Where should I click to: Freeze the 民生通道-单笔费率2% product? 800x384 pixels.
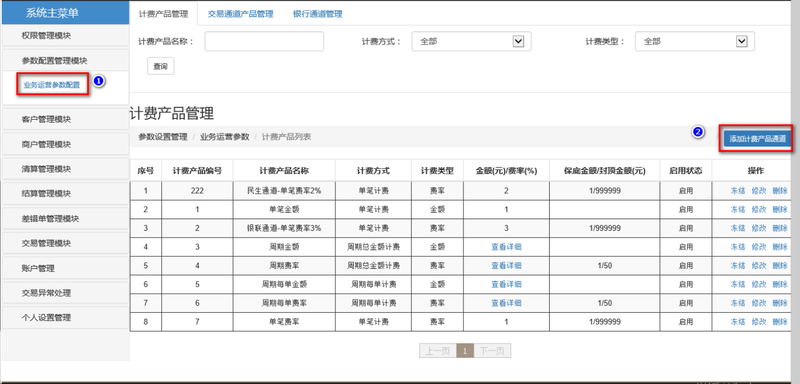(x=738, y=191)
